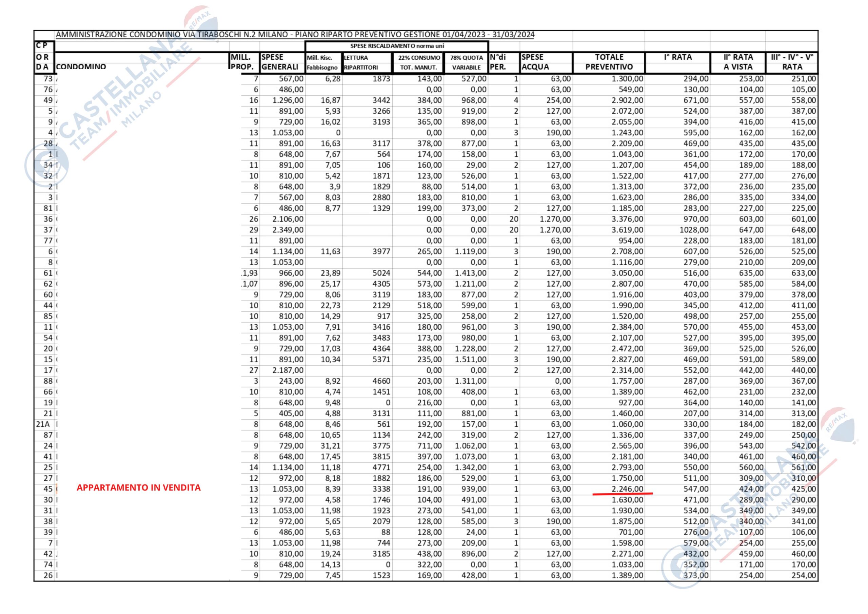
Task: Select reading '4771' in row 25
Action: point(381,467)
